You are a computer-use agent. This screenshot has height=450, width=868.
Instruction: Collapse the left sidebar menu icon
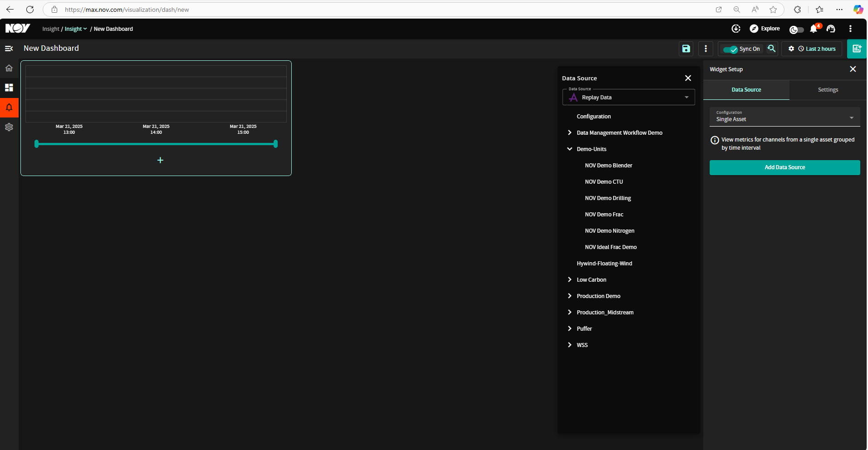coord(9,49)
